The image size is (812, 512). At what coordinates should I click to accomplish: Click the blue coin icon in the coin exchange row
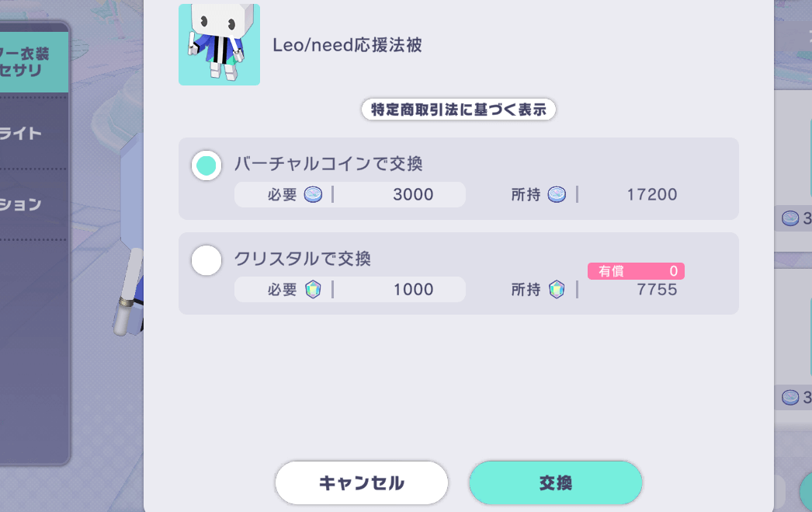click(313, 194)
